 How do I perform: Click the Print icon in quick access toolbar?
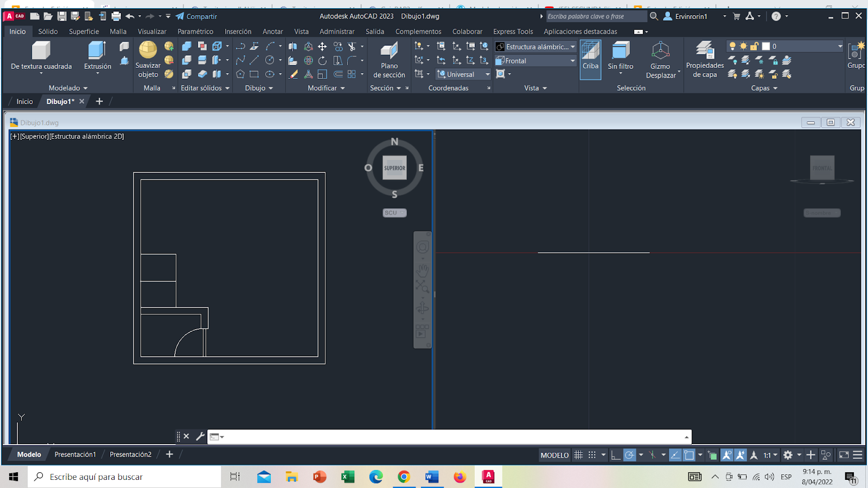116,16
